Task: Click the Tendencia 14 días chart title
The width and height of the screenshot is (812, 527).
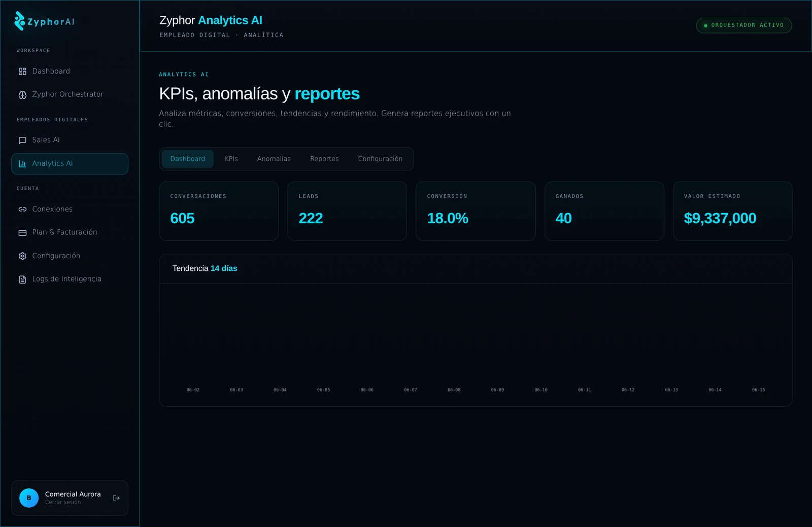Action: tap(205, 268)
